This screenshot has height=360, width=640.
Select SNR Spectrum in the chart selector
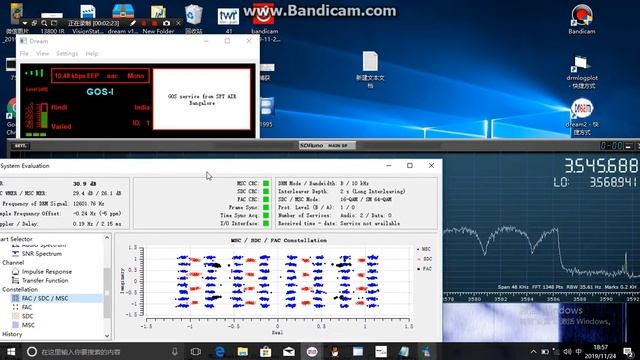tap(41, 253)
